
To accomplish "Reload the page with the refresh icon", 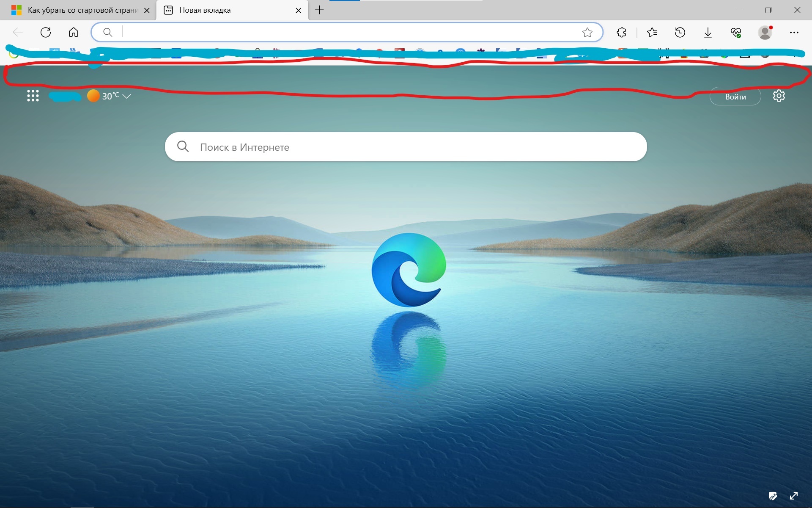I will (46, 32).
